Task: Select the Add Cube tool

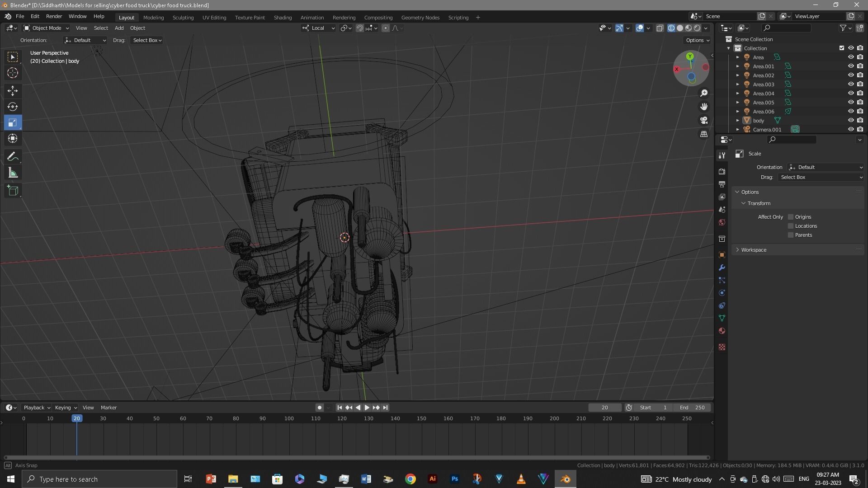Action: tap(13, 191)
